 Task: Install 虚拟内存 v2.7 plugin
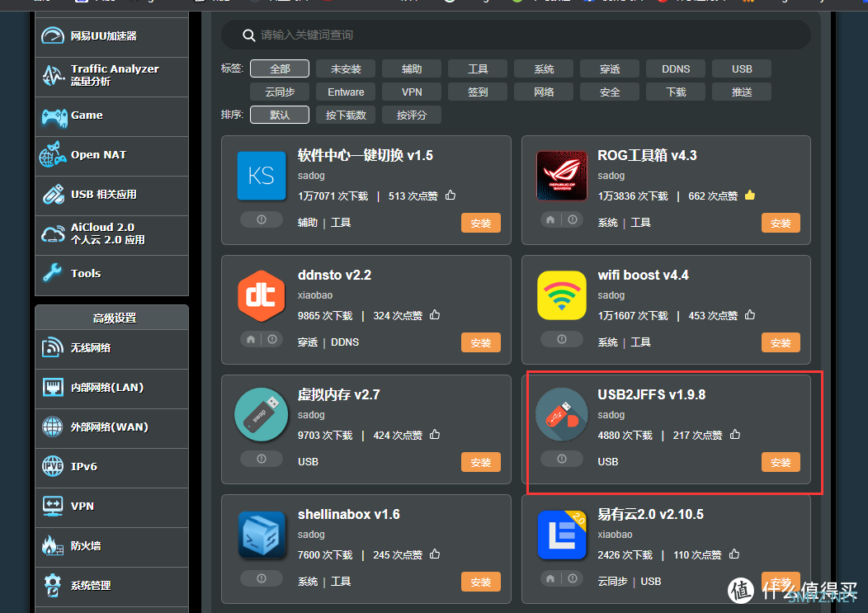point(480,462)
